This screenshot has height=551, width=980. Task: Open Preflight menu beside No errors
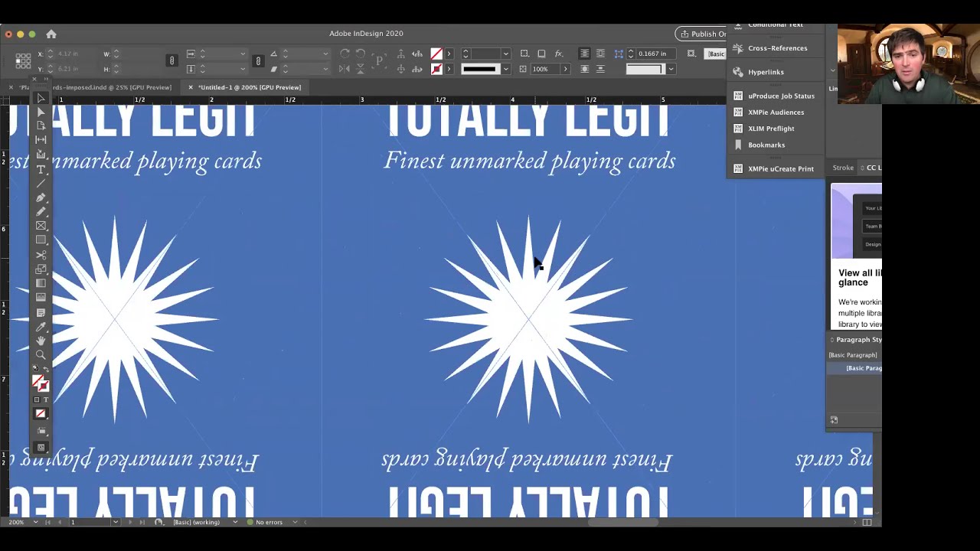[295, 522]
